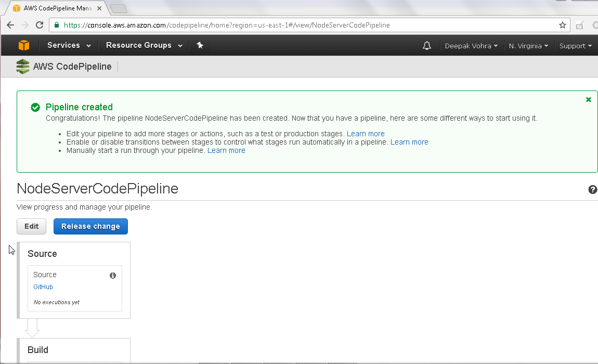Image resolution: width=598 pixels, height=364 pixels.
Task: Dismiss the Pipeline created banner
Action: pos(589,100)
